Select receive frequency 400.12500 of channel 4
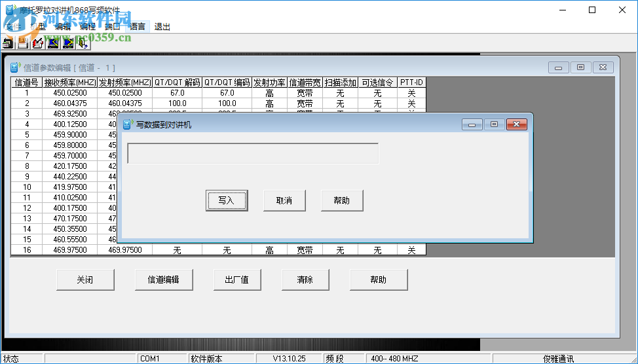This screenshot has height=364, width=638. [x=70, y=124]
